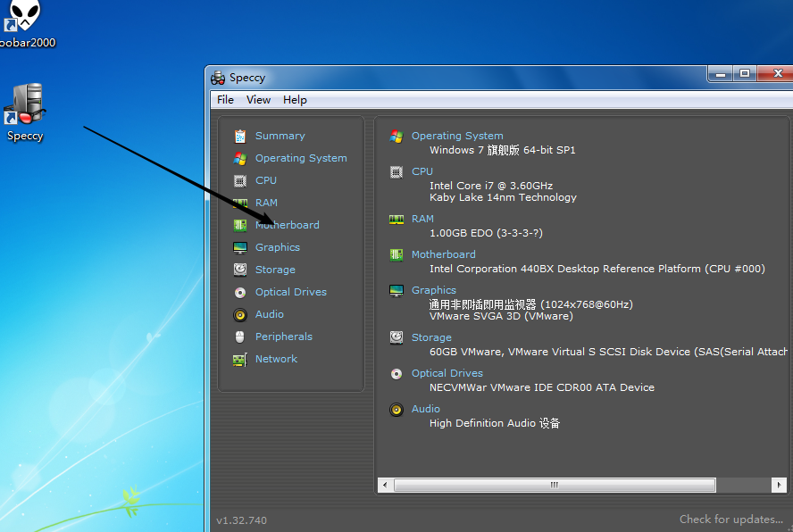Open the Help menu
The image size is (793, 532).
[295, 100]
